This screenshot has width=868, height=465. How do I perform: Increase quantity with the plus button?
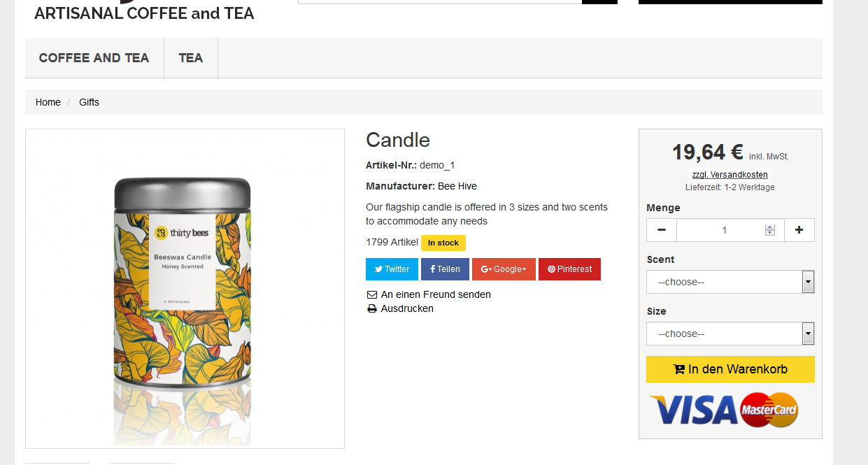pos(799,230)
